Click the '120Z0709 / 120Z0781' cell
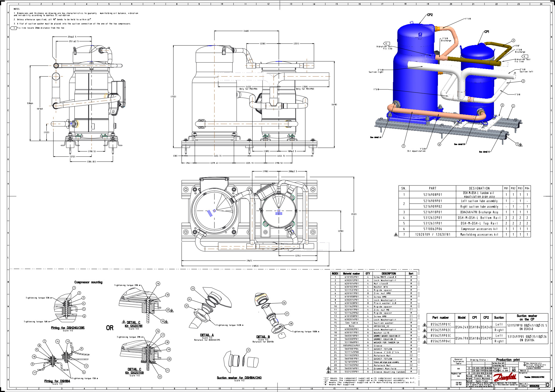 (433, 235)
